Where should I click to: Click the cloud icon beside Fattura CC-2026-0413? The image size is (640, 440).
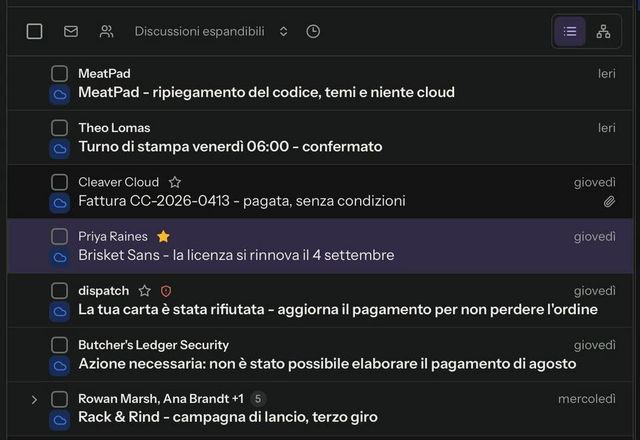60,204
